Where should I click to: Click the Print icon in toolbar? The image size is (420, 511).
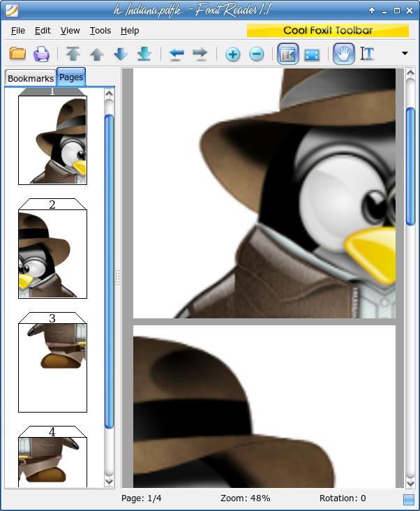tap(41, 54)
